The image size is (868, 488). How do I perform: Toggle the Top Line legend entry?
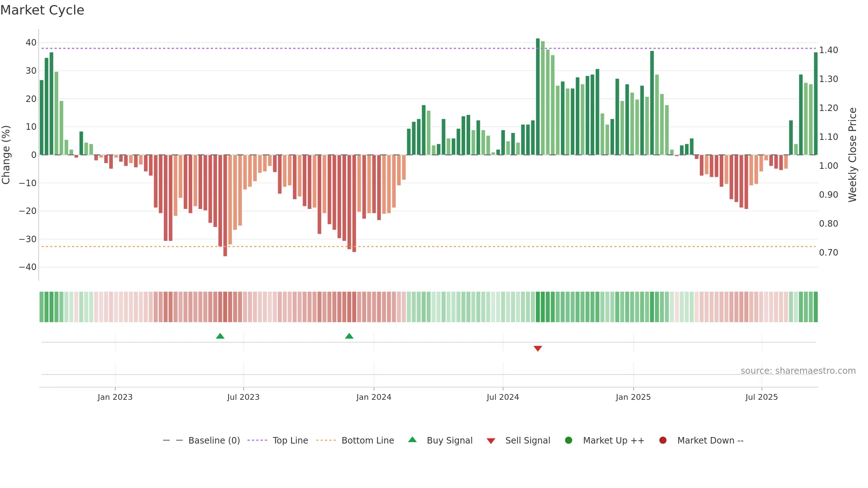coord(278,440)
